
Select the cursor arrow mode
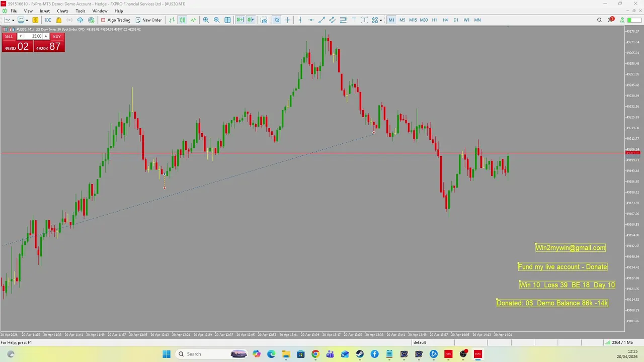[x=277, y=20]
